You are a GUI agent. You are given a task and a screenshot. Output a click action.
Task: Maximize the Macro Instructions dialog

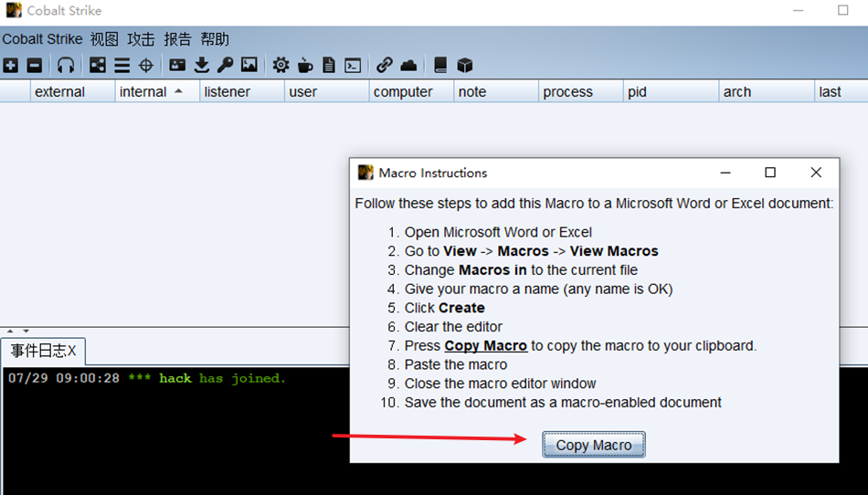[770, 173]
